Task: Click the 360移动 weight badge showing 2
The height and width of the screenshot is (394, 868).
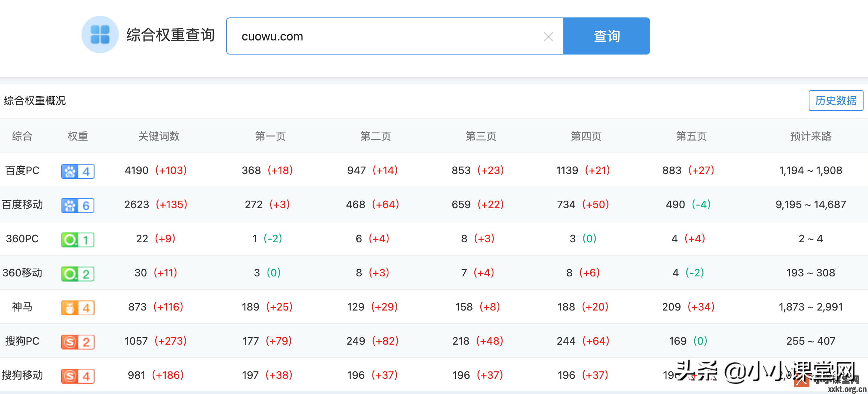Action: click(x=77, y=273)
